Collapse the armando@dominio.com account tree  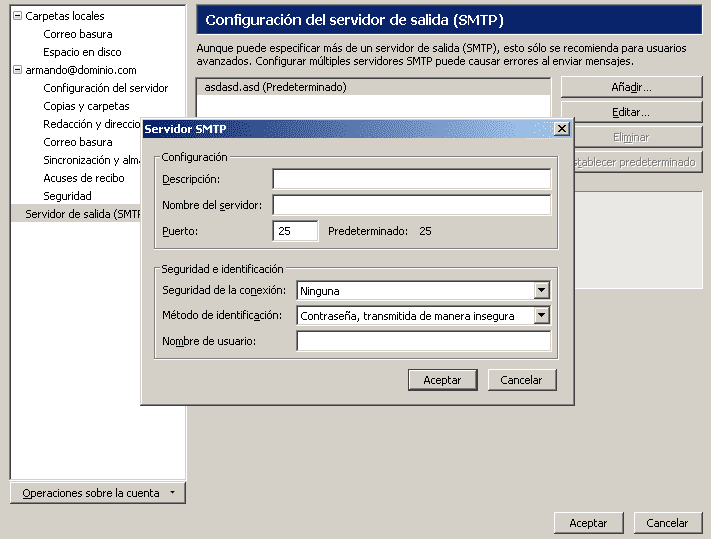coord(17,70)
